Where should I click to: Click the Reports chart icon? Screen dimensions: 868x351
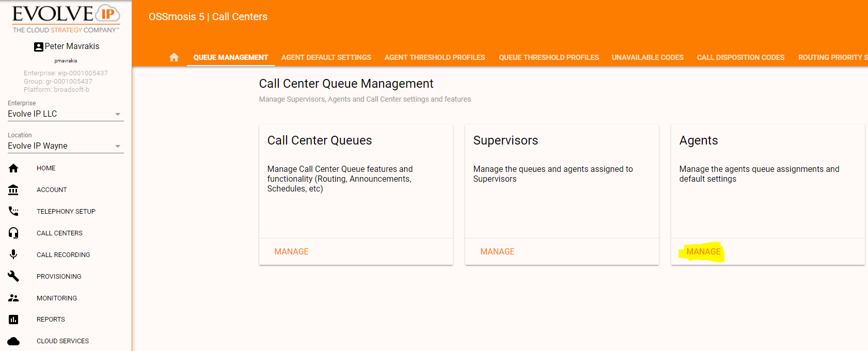13,320
